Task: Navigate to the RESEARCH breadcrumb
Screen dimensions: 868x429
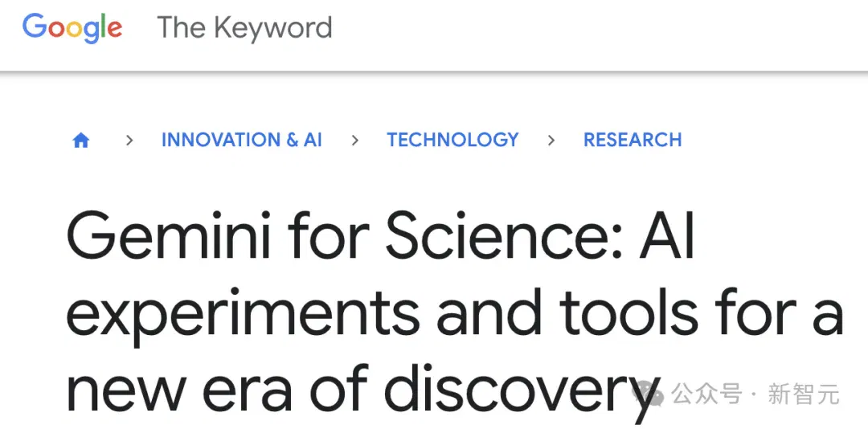Action: point(633,140)
